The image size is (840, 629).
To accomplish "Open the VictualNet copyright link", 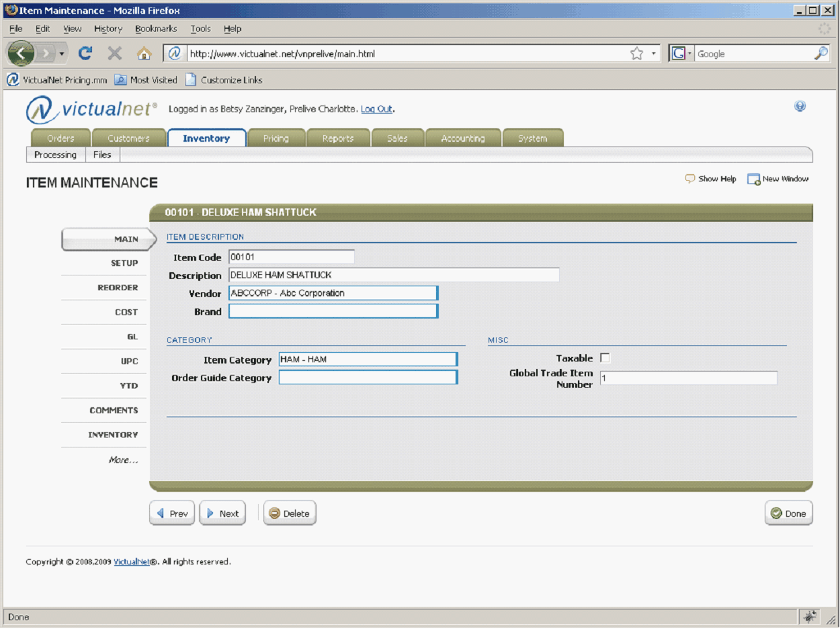I will tap(132, 562).
